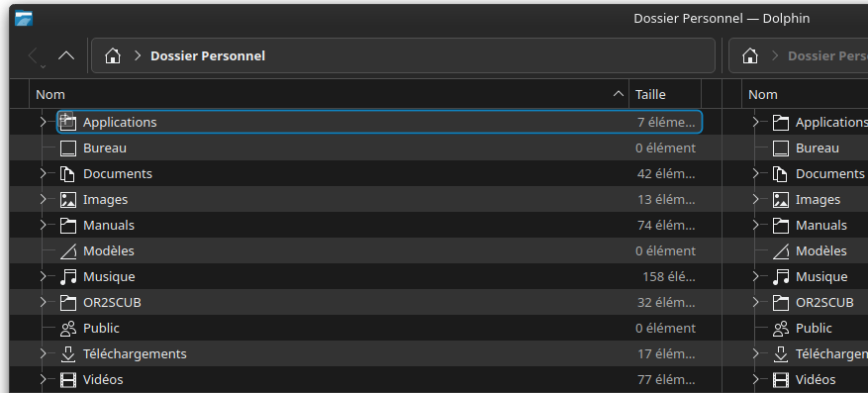The width and height of the screenshot is (868, 393).
Task: Select the Vidéos film icon in the right pane
Action: pyautogui.click(x=781, y=380)
